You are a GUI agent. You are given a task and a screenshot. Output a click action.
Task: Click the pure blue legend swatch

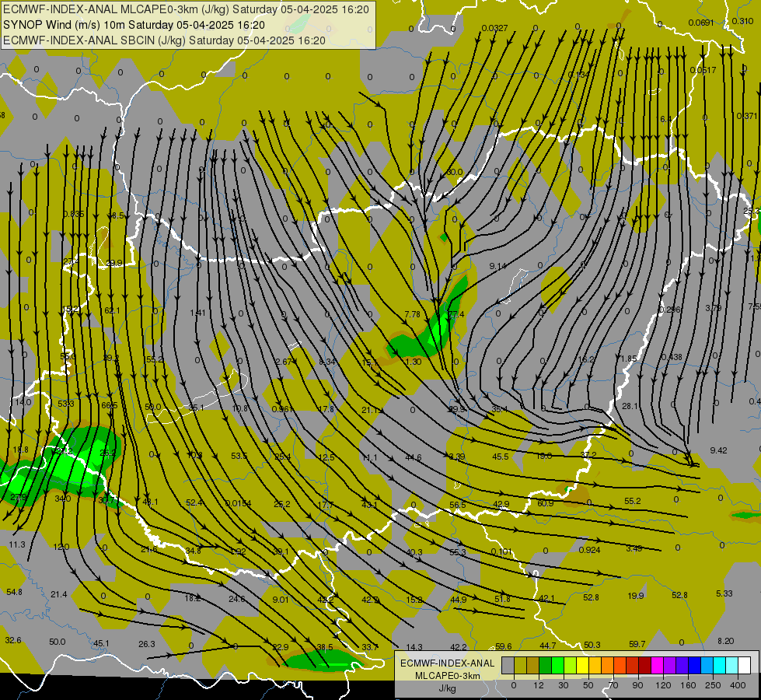tap(696, 665)
